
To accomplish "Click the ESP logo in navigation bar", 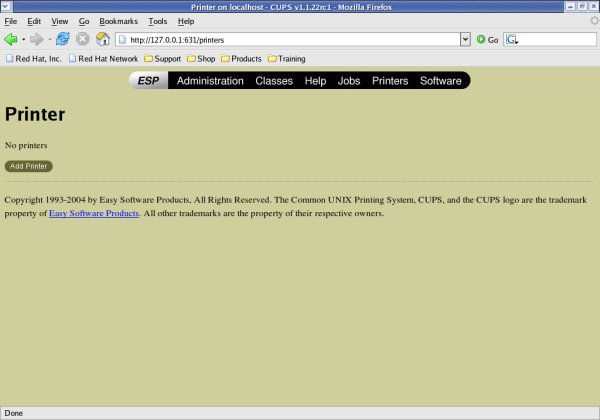I will [148, 81].
